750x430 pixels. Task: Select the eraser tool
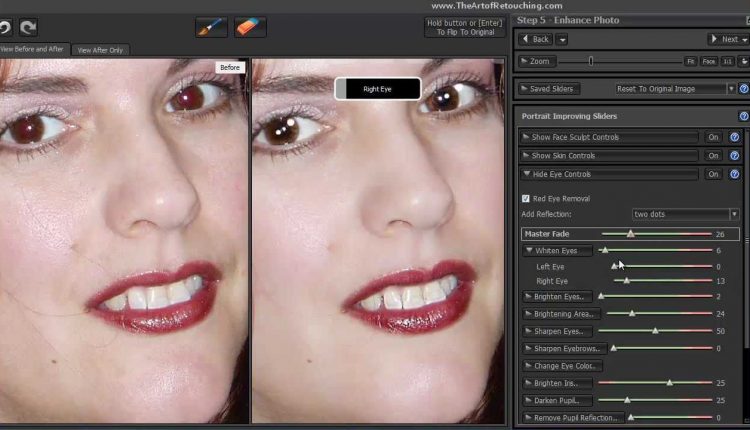tap(250, 27)
